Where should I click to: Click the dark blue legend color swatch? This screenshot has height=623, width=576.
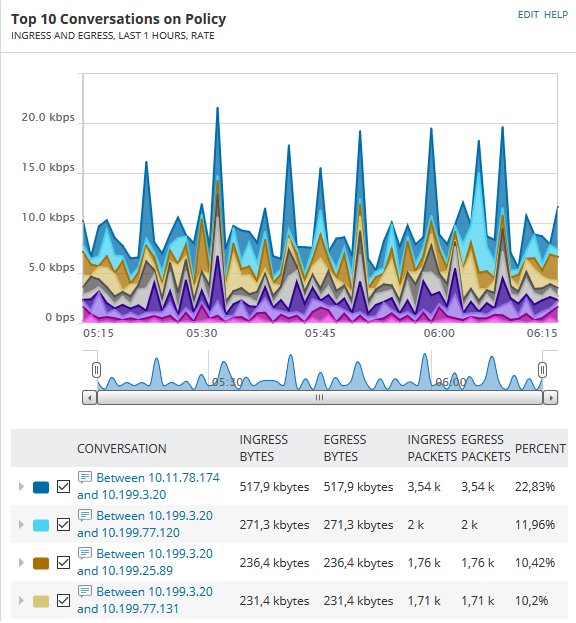coord(41,487)
